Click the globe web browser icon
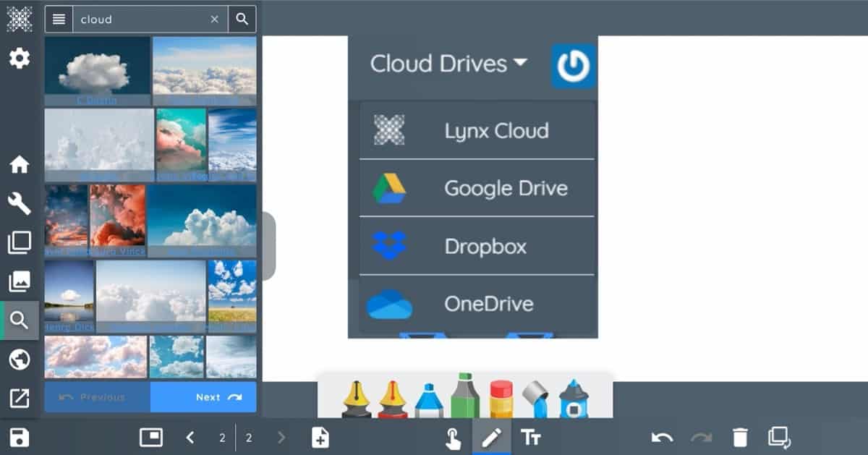868x455 pixels. click(20, 360)
